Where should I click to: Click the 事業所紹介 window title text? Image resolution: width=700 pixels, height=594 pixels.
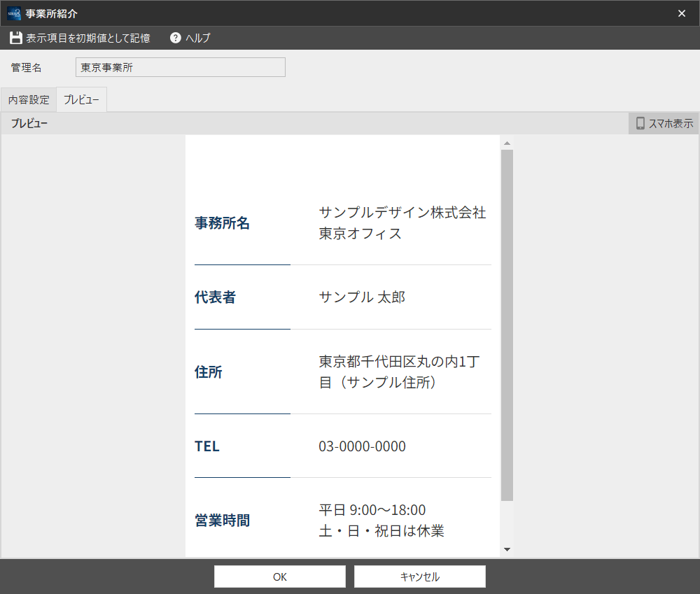point(51,14)
